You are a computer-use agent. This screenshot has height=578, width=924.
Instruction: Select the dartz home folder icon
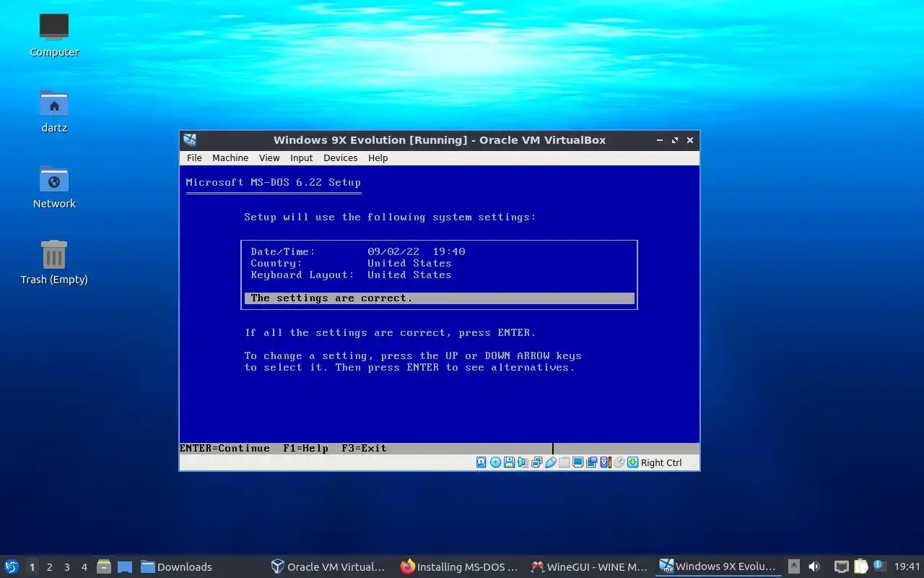click(x=54, y=111)
